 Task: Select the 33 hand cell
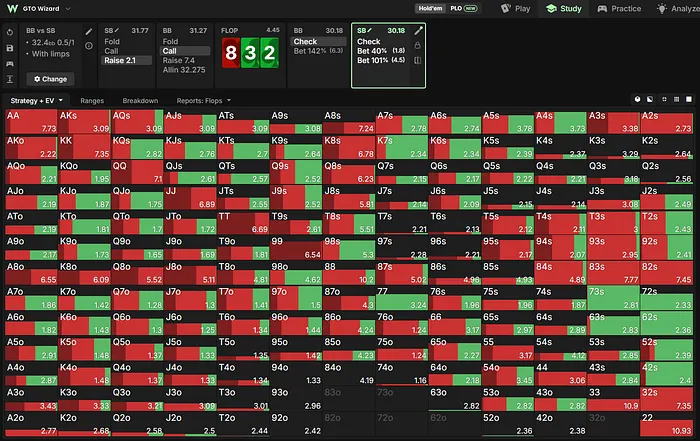pyautogui.click(x=613, y=399)
